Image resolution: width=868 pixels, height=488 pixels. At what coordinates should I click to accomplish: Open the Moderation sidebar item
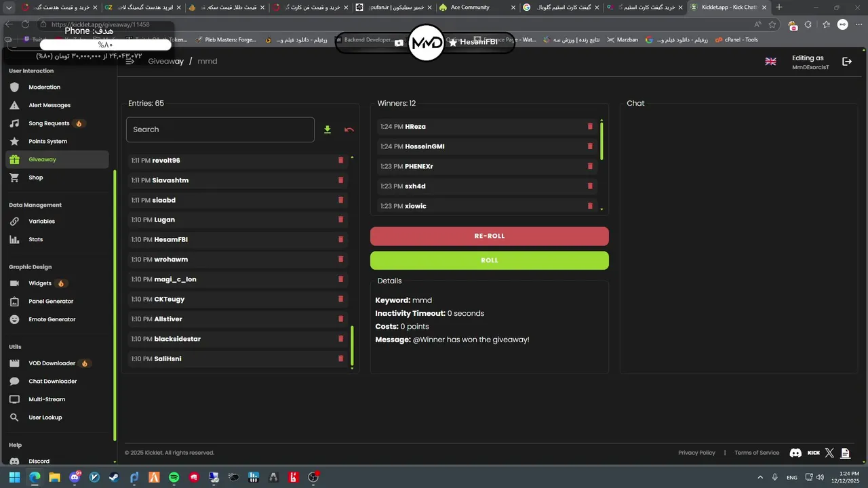coord(57,87)
